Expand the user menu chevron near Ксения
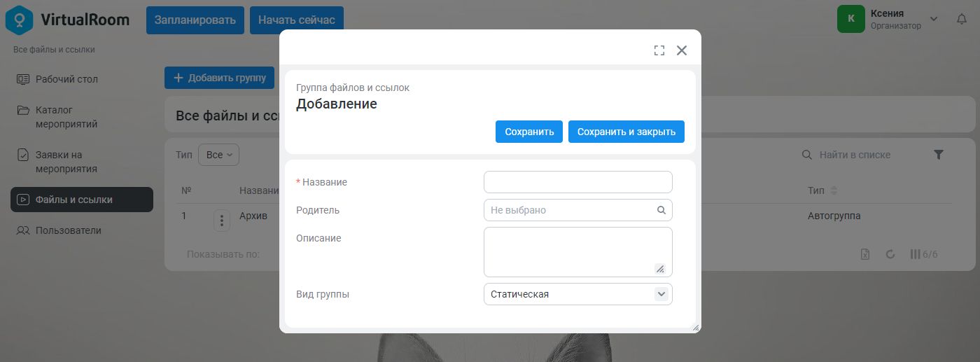980x362 pixels. pos(934,18)
